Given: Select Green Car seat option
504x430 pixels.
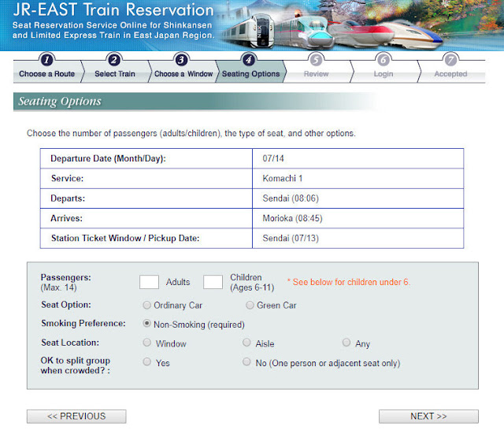Looking at the screenshot, I should (x=250, y=305).
